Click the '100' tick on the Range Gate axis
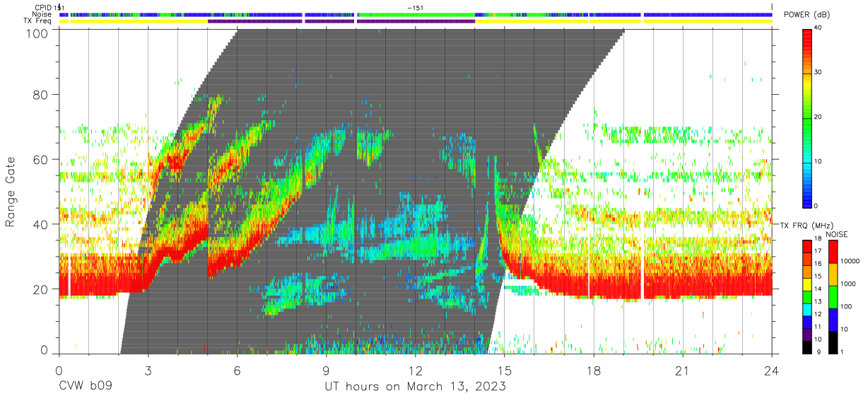The height and width of the screenshot is (401, 868). coord(37,33)
